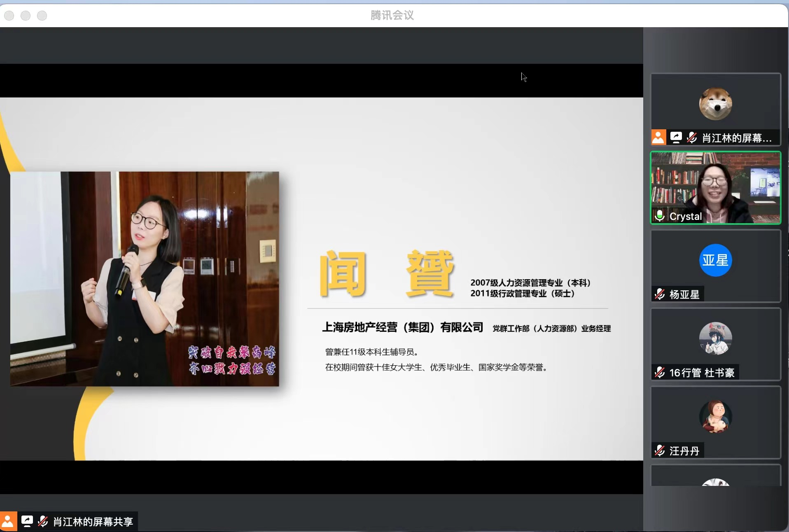Image resolution: width=789 pixels, height=532 pixels.
Task: Click the 曾兼任11级本科生辅导员 line
Action: 372,352
